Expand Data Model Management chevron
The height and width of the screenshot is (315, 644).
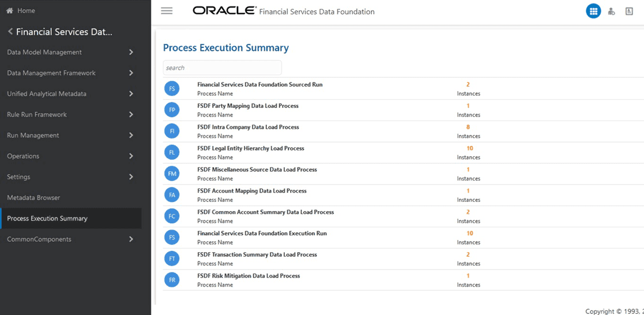click(131, 52)
